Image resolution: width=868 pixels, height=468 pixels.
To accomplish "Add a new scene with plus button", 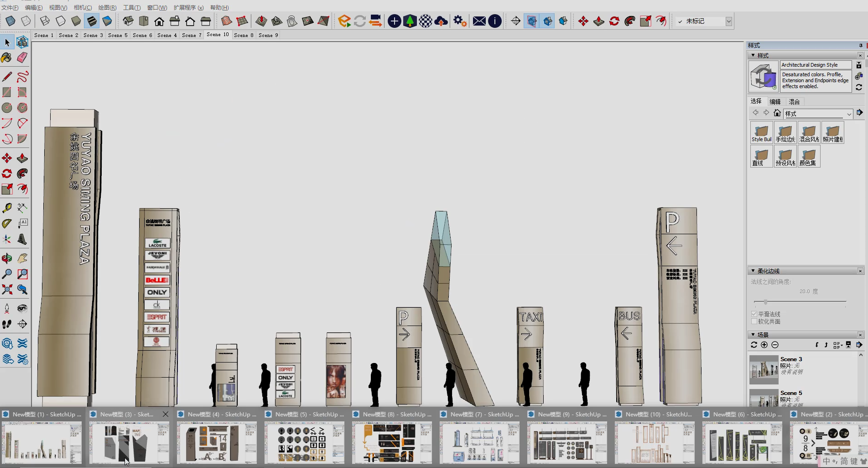I will tap(764, 345).
